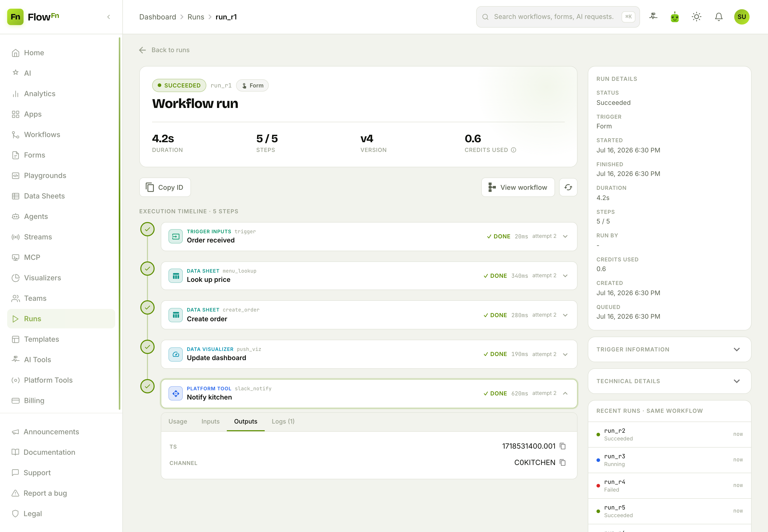
Task: Select the Outputs tab
Action: pos(246,421)
